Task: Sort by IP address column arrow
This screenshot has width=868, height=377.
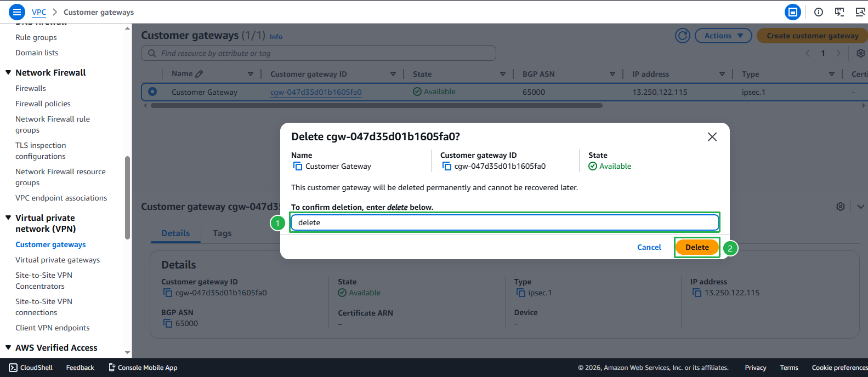Action: pos(722,74)
